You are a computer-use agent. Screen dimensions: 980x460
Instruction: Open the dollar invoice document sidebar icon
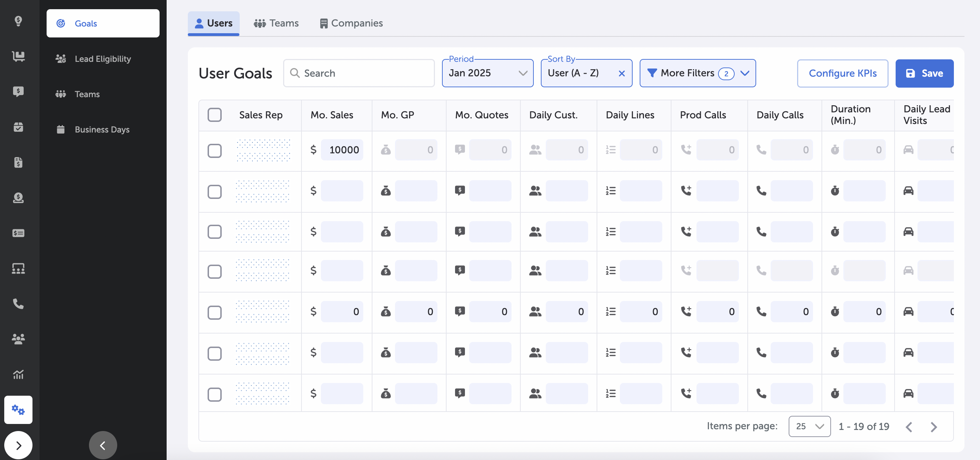click(x=18, y=162)
